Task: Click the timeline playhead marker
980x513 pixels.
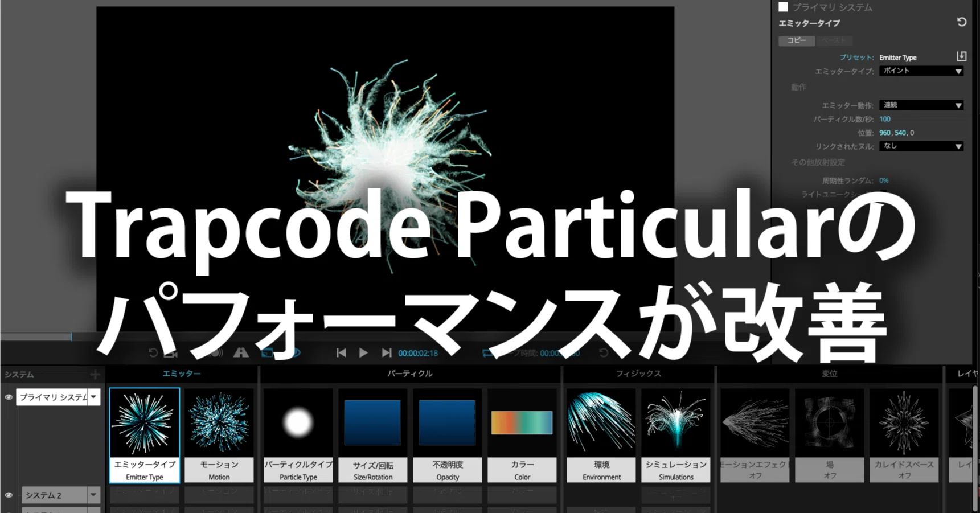Action: 71,336
